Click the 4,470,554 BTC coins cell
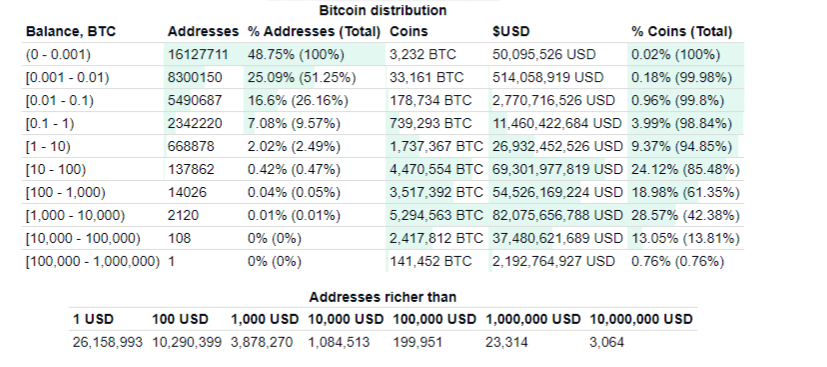The width and height of the screenshot is (827, 367). (x=436, y=169)
